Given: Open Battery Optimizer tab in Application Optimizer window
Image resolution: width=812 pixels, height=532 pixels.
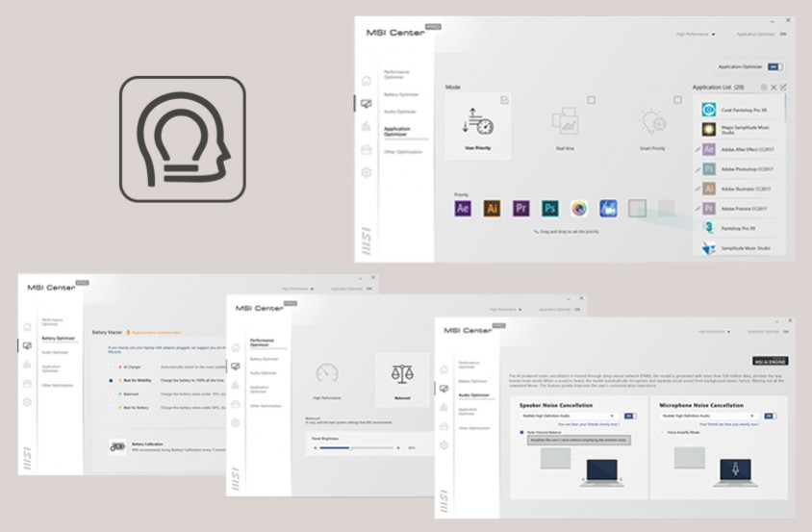Looking at the screenshot, I should pyautogui.click(x=401, y=94).
